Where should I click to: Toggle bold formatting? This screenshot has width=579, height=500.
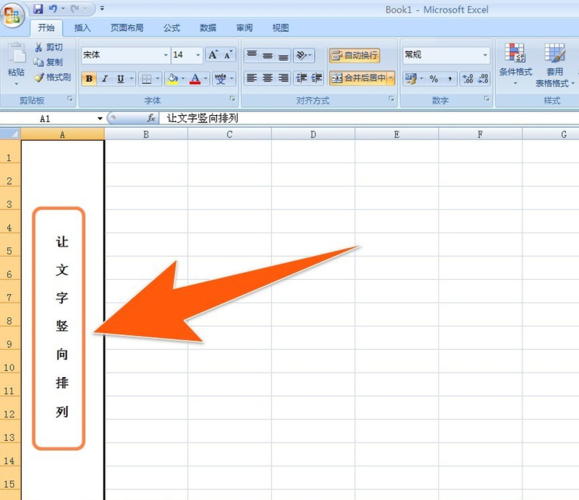(x=89, y=78)
